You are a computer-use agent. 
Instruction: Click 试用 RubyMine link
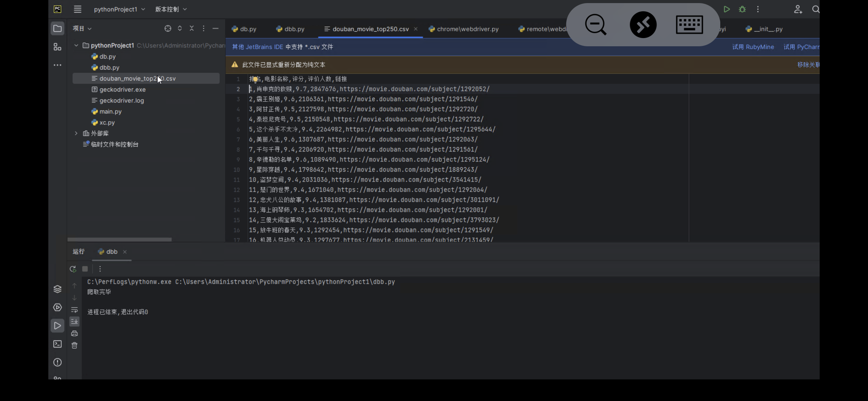coord(753,47)
